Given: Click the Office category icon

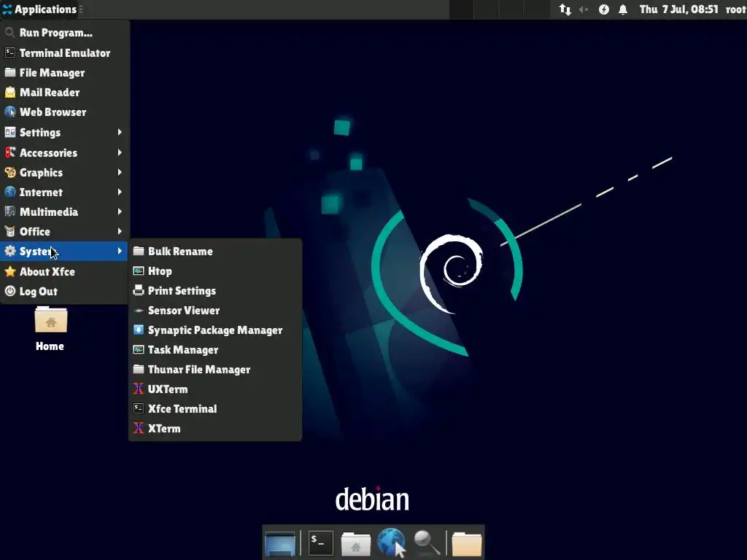Looking at the screenshot, I should point(10,231).
